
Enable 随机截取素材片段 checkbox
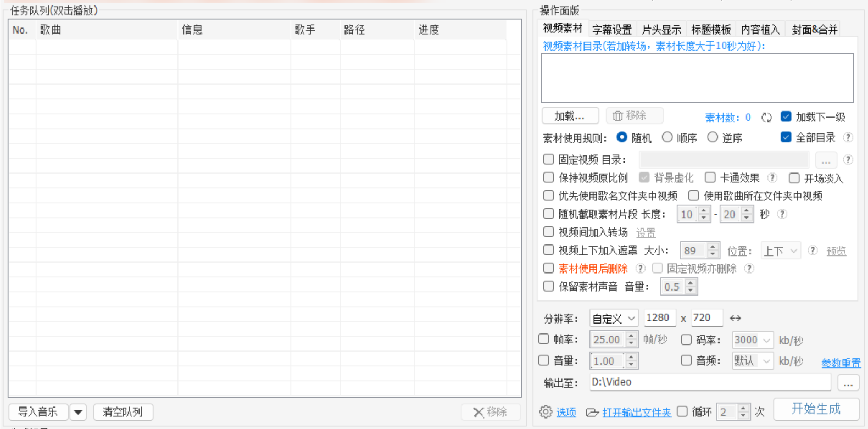coord(548,214)
